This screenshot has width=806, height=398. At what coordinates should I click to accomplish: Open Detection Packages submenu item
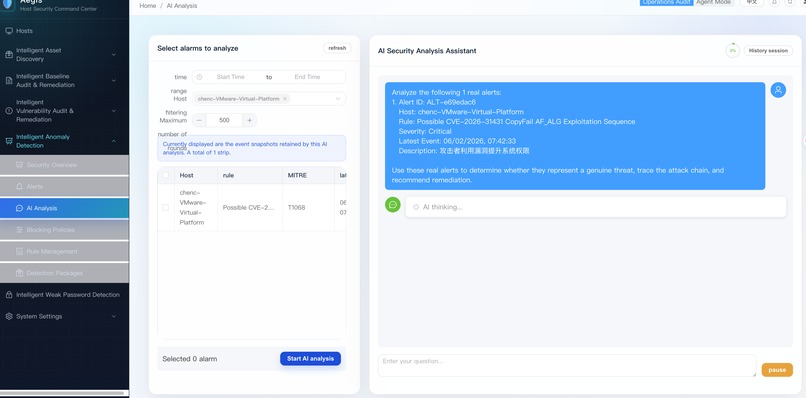tap(64, 273)
